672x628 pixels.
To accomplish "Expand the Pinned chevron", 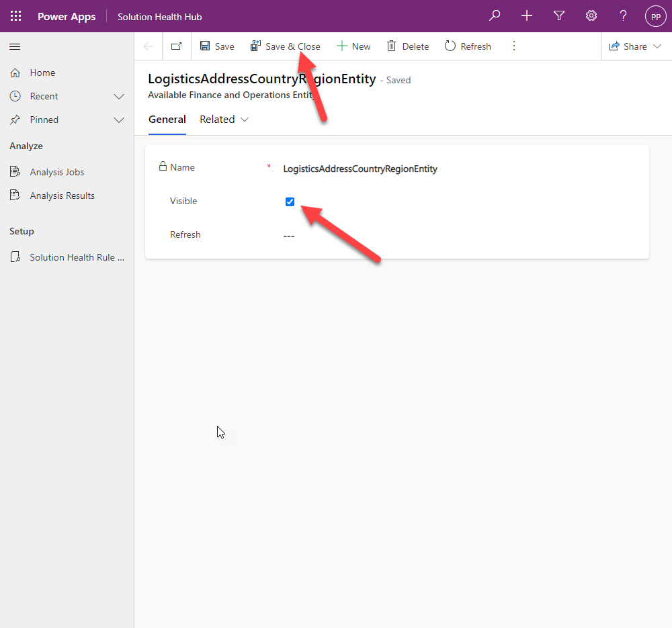I will [x=119, y=120].
